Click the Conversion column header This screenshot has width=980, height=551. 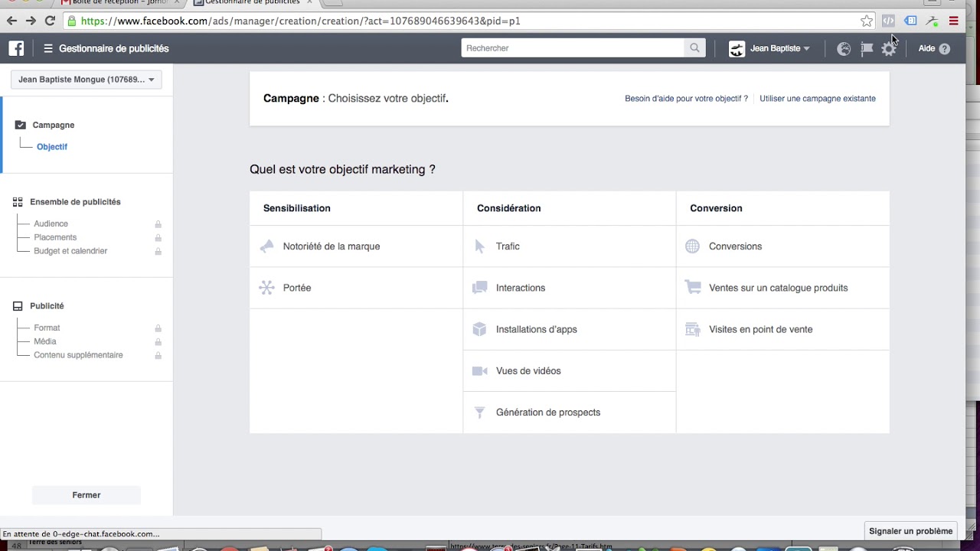(716, 208)
